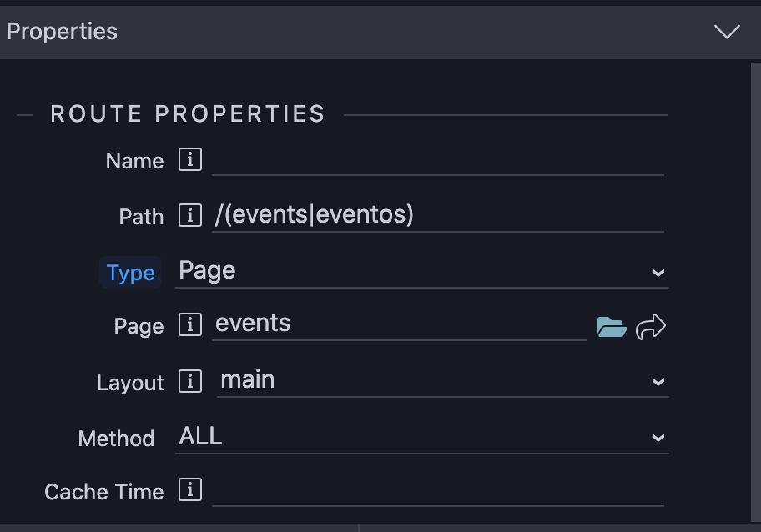The image size is (761, 532).
Task: Click the info icon beside Page field
Action: click(x=190, y=324)
